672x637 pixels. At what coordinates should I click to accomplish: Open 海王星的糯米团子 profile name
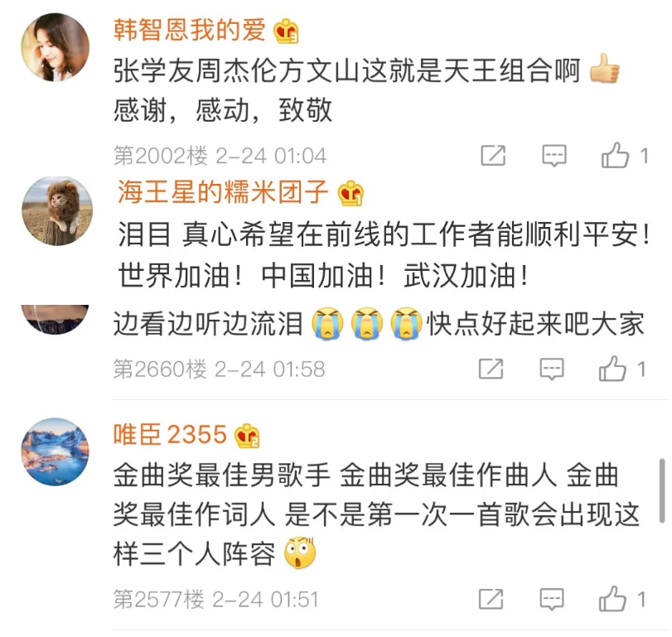click(x=223, y=191)
